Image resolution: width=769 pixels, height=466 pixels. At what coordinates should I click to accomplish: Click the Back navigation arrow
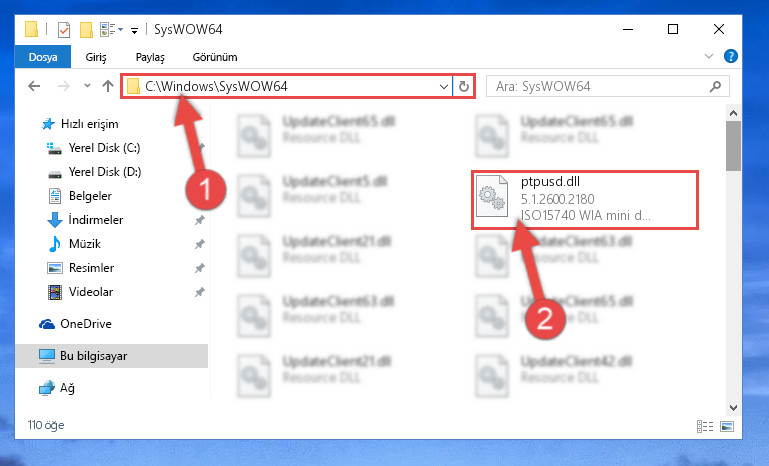(x=34, y=86)
